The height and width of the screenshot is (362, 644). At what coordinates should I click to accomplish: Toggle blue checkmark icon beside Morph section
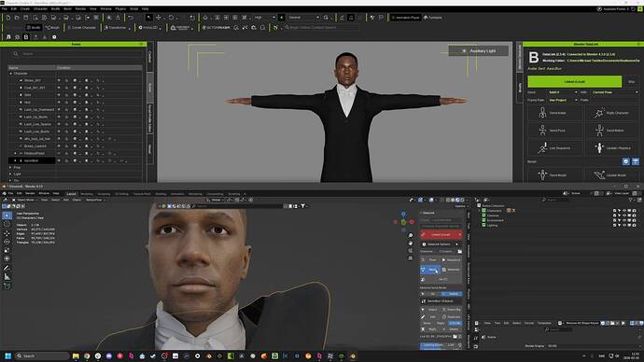click(626, 161)
